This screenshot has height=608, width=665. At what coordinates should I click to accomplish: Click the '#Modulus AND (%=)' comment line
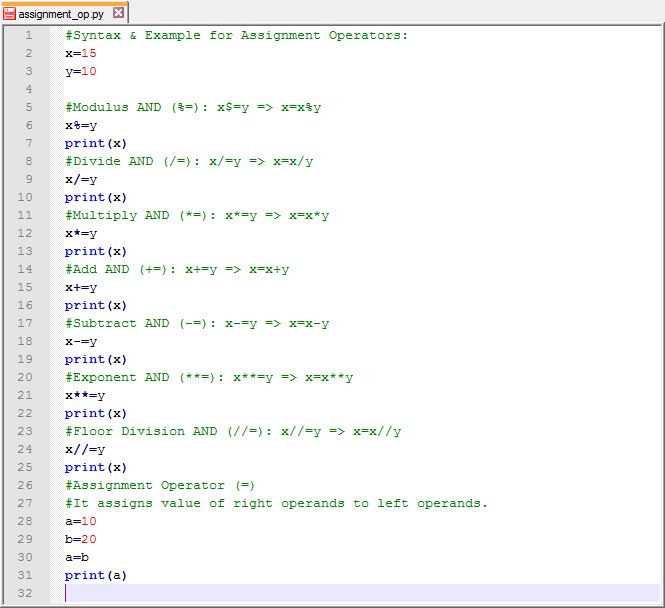[193, 107]
